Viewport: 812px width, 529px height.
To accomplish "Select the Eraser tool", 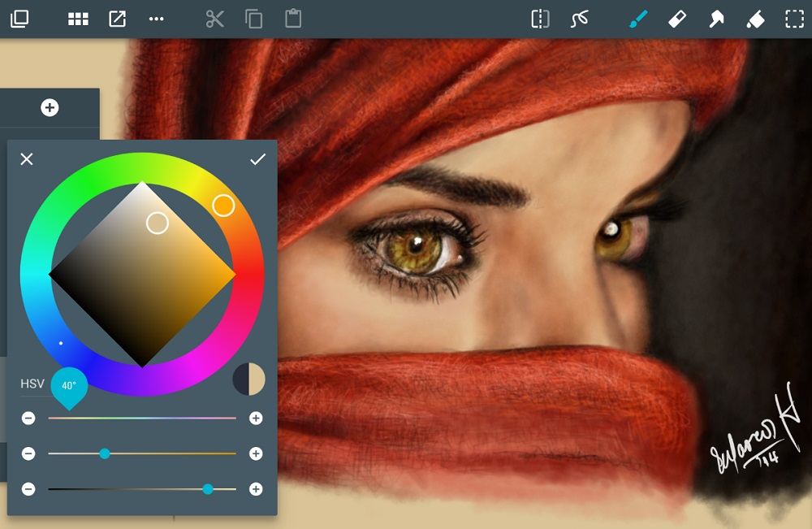I will click(x=677, y=19).
